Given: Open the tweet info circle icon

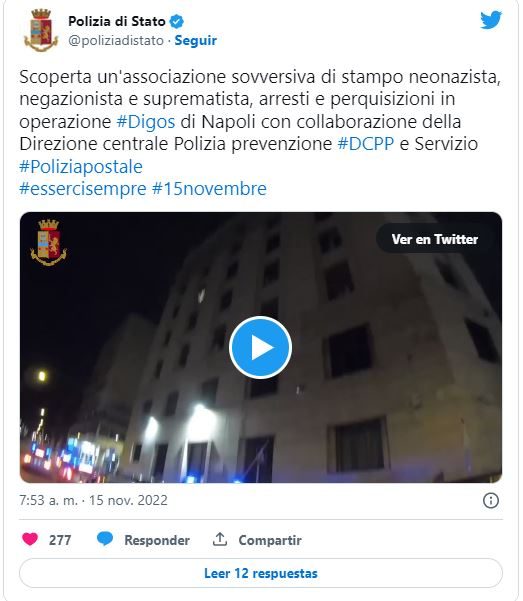Looking at the screenshot, I should (x=491, y=501).
